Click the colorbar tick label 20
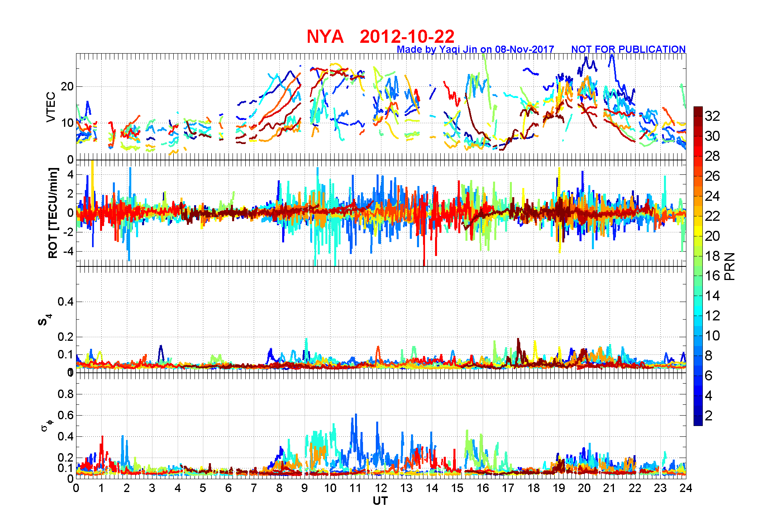The image size is (762, 532). tap(712, 236)
